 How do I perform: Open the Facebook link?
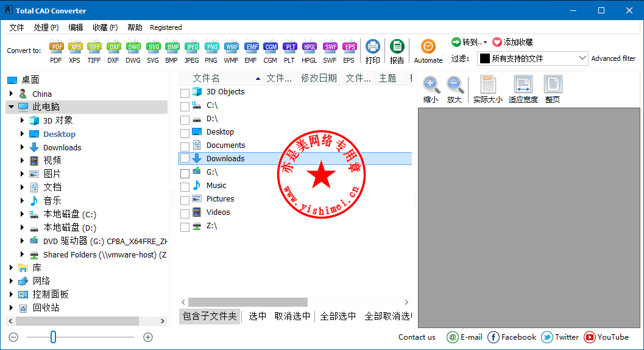click(x=512, y=337)
